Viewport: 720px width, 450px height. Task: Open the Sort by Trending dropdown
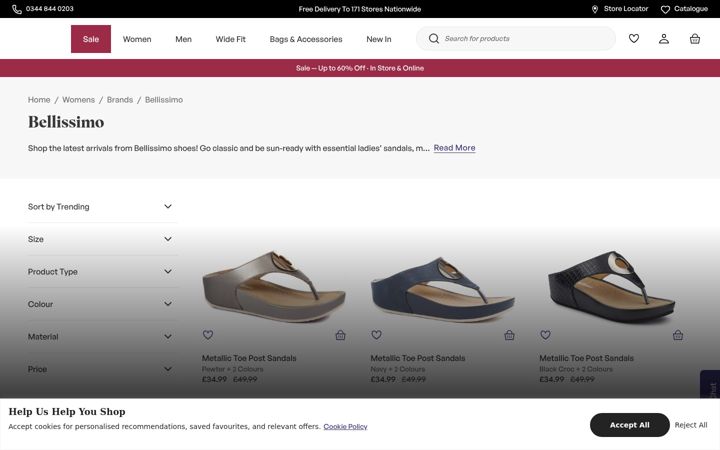100,207
